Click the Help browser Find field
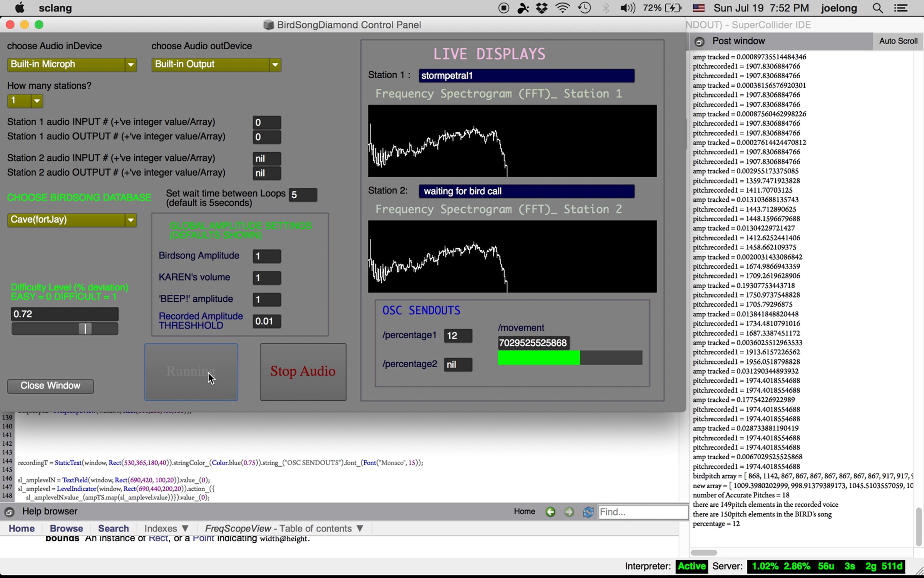 (x=643, y=512)
